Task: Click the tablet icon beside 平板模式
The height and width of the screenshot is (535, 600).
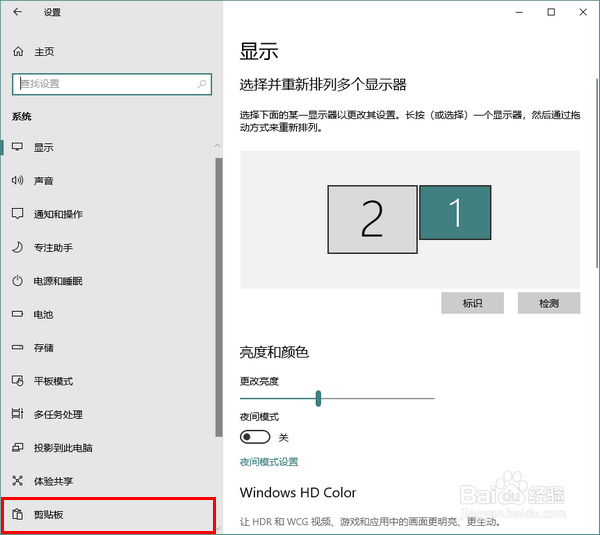Action: (x=18, y=381)
